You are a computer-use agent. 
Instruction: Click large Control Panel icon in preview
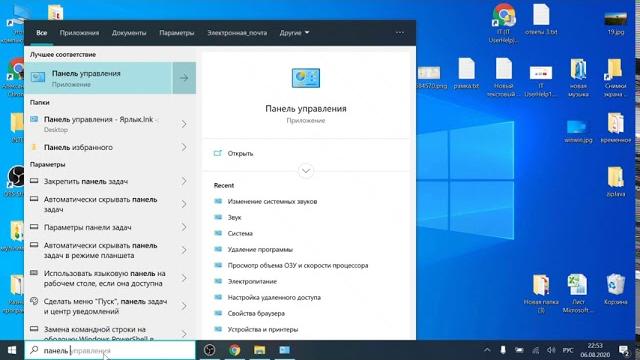[x=306, y=78]
